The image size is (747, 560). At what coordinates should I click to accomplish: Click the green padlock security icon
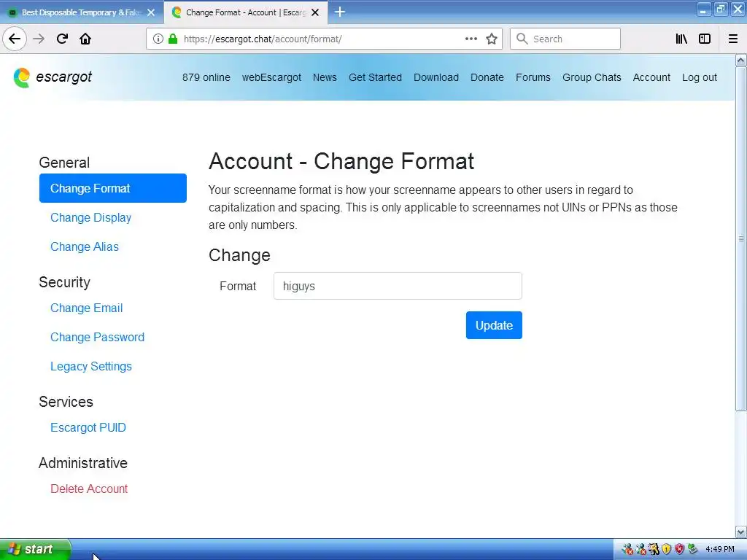(x=173, y=39)
